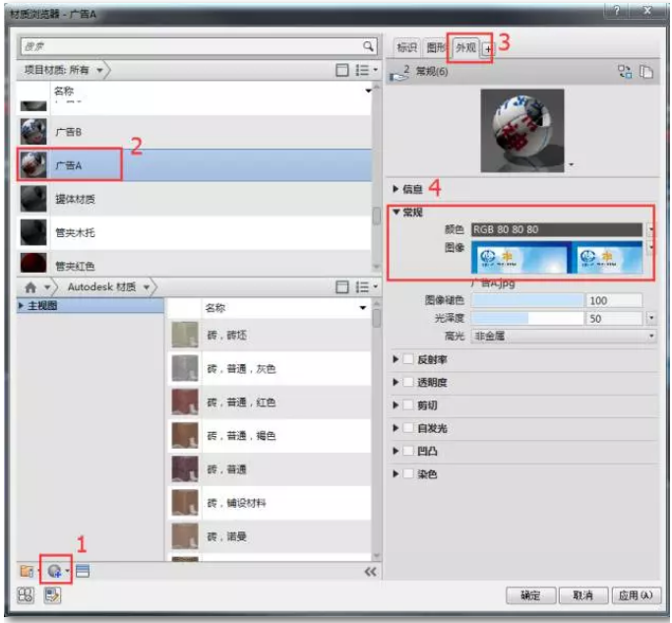Image resolution: width=672 pixels, height=623 pixels.
Task: Click the replace asset icon
Action: (x=625, y=71)
